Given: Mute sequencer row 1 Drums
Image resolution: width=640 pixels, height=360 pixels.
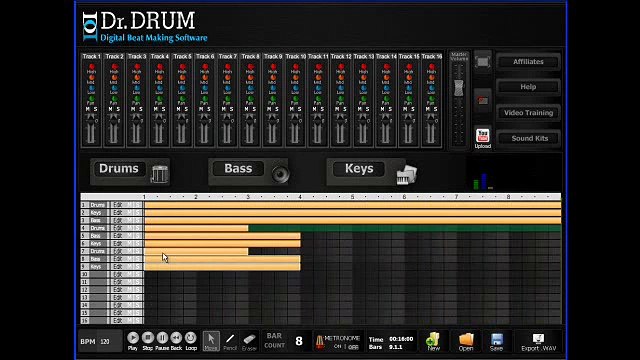Looking at the screenshot, I should point(130,205).
